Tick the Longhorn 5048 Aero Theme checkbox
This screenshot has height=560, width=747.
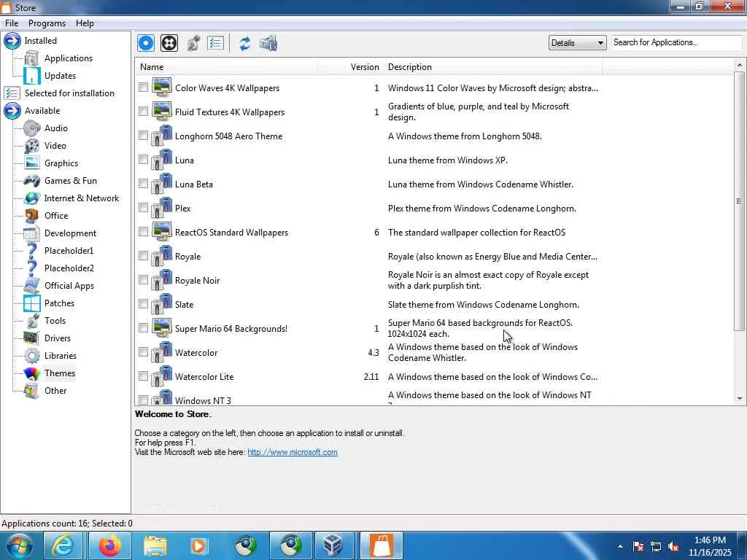coord(144,135)
